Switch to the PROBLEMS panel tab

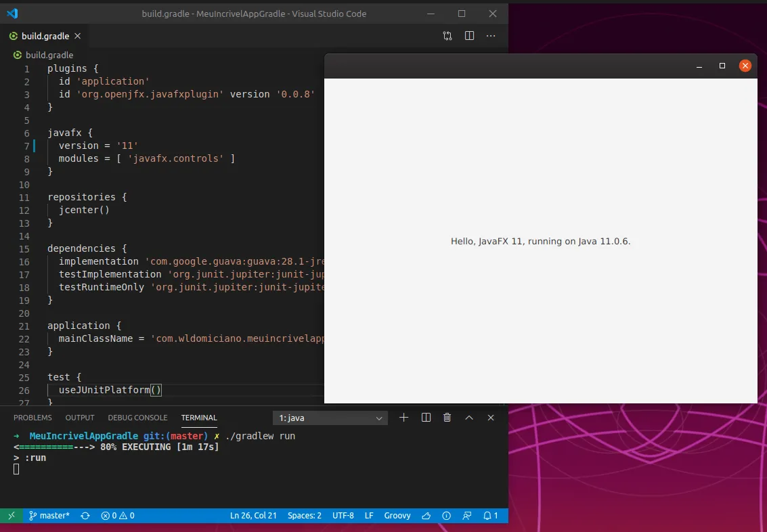coord(32,418)
